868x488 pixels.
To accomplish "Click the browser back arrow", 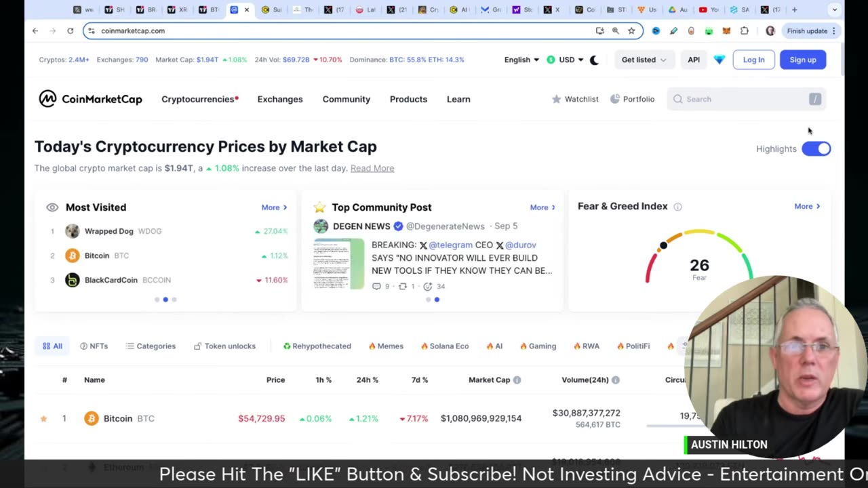I will pyautogui.click(x=35, y=30).
